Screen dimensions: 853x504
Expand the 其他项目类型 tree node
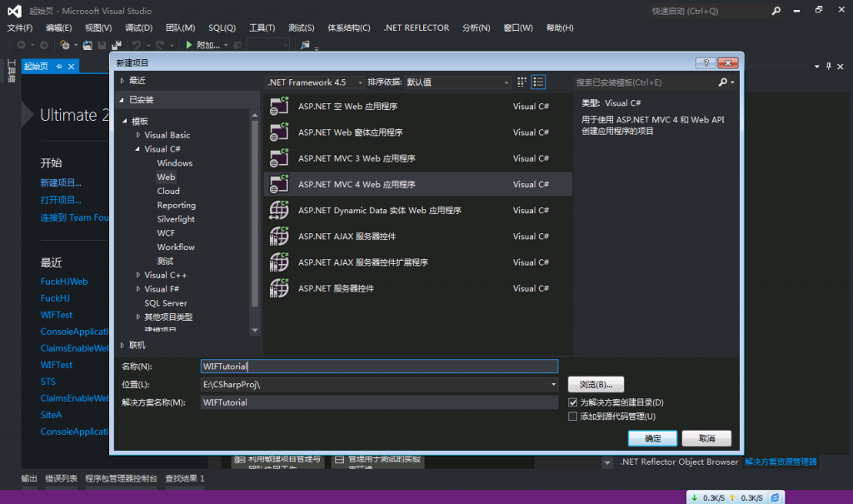click(x=138, y=317)
